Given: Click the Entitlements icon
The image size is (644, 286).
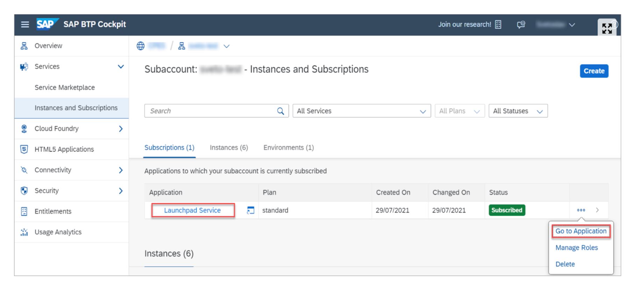Looking at the screenshot, I should [x=24, y=211].
